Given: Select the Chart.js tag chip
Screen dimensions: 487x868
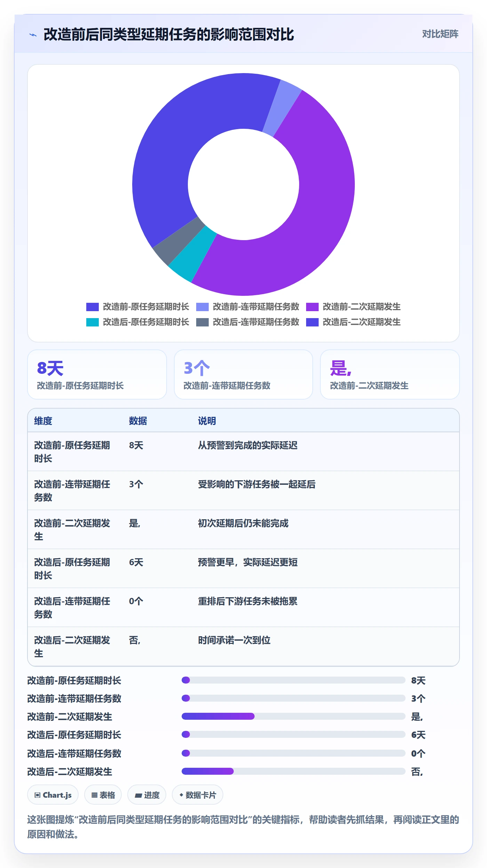Looking at the screenshot, I should click(53, 795).
